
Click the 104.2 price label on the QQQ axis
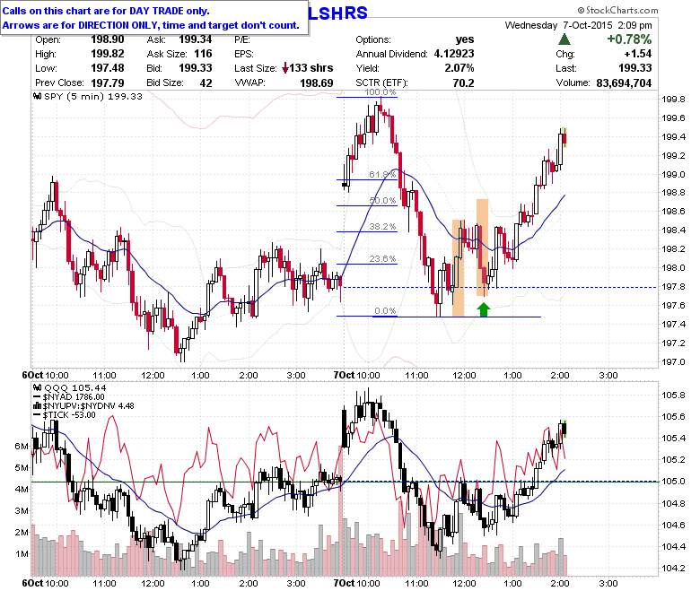pos(673,569)
